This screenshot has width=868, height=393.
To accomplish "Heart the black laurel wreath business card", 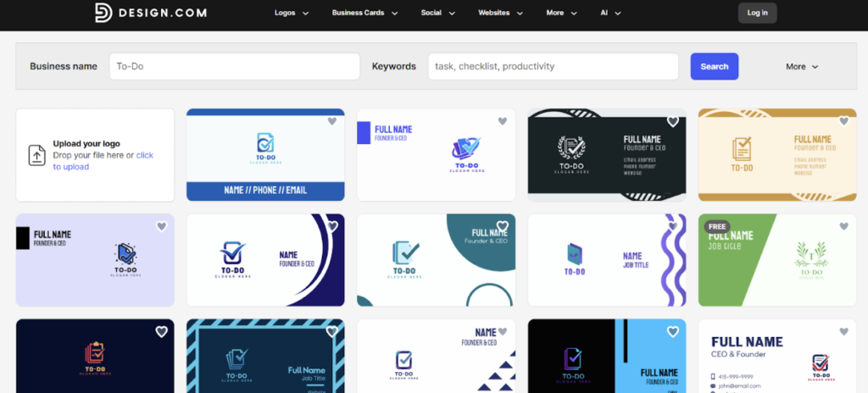I will (673, 121).
